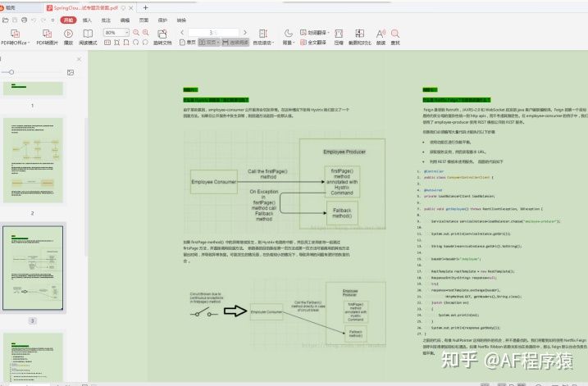This screenshot has height=386, width=588.
Task: Open the 页面 Page ribbon tab
Action: pyautogui.click(x=144, y=20)
